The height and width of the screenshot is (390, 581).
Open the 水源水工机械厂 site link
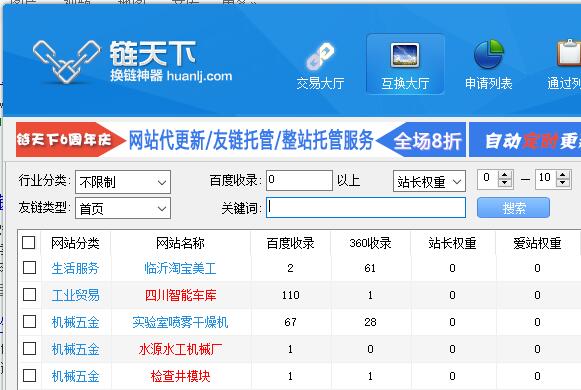click(x=180, y=349)
